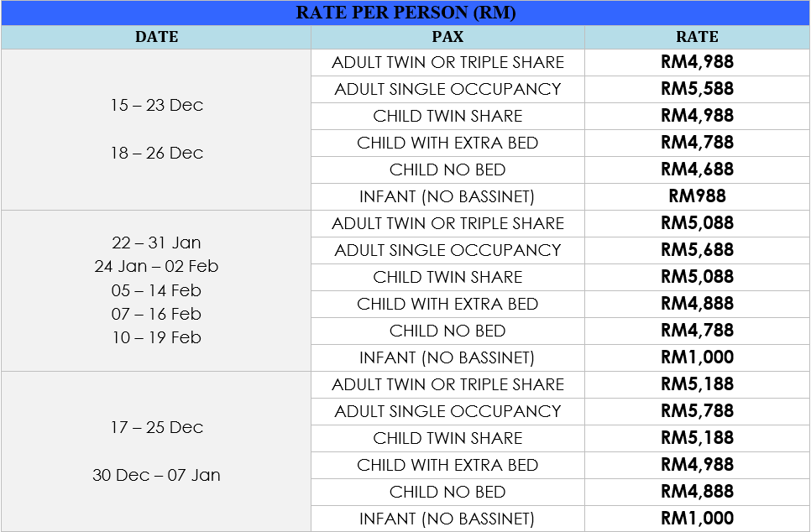Select the PAX label beside RM988
Viewport: 811px width, 532px height.
[x=447, y=196]
